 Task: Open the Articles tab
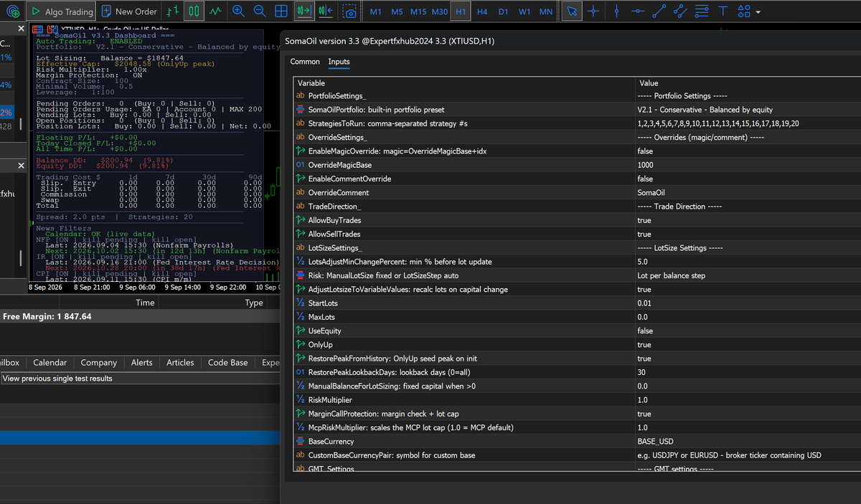180,363
